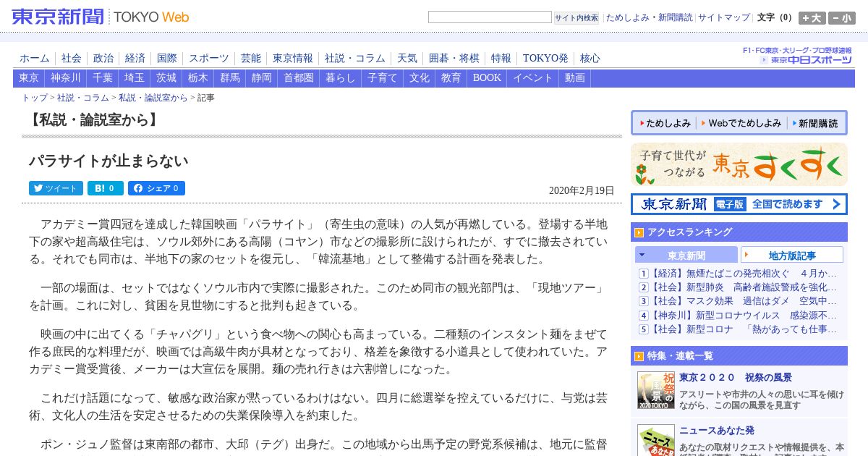Share article via Twitter ツイート button
This screenshot has width=868, height=456.
tap(56, 188)
